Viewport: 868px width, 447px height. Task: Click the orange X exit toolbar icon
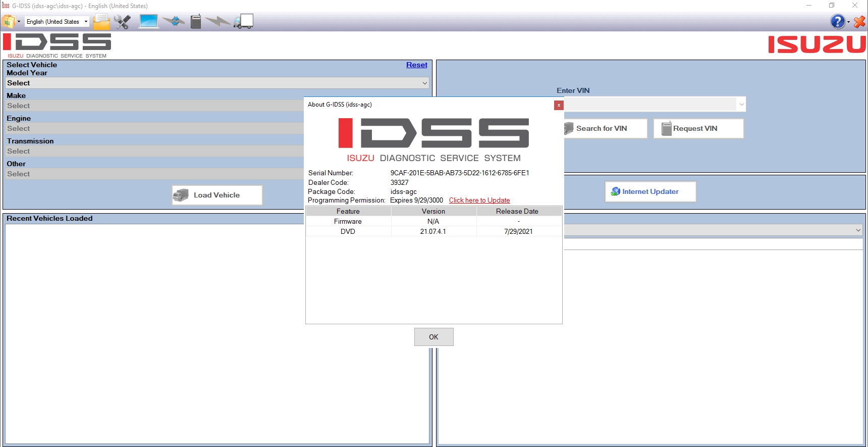point(859,22)
